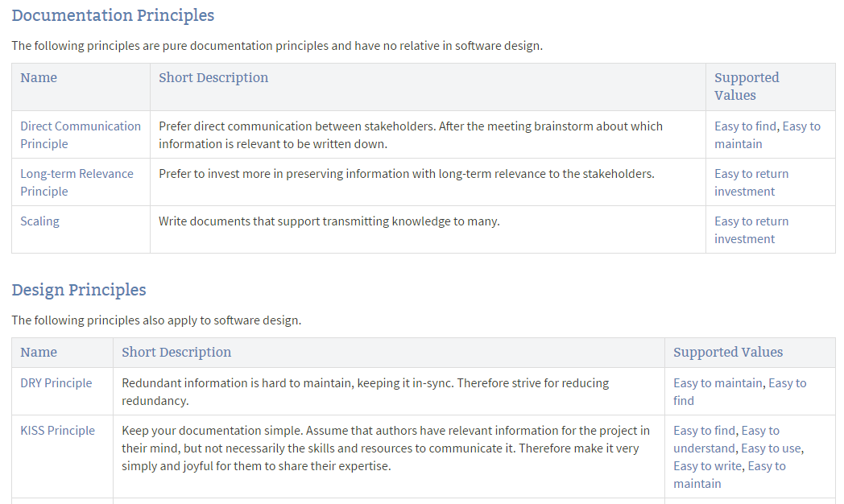The width and height of the screenshot is (844, 504).
Task: Open 'Easy to return investment' in Scaling row
Action: [x=751, y=230]
